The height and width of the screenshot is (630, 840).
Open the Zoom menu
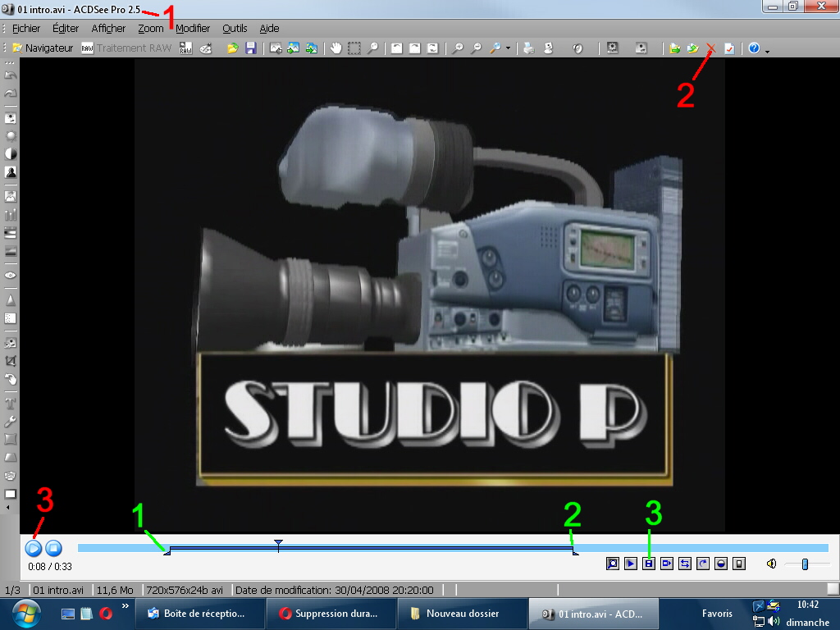[x=151, y=29]
